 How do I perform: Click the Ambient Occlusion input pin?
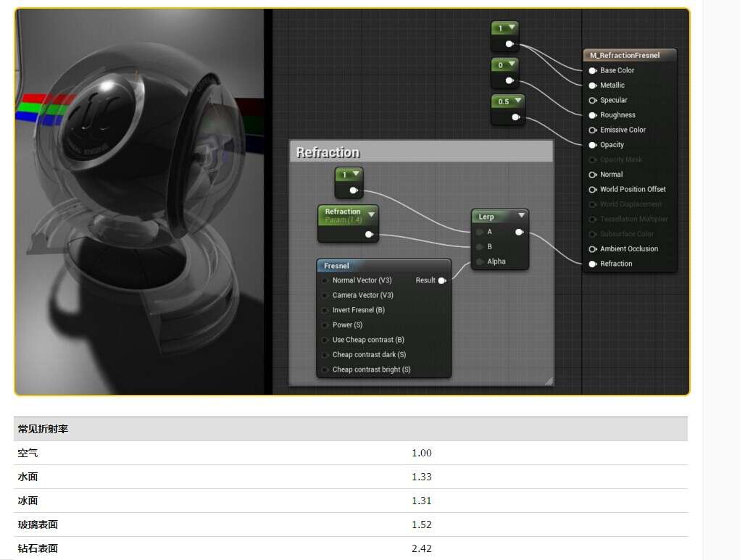593,248
